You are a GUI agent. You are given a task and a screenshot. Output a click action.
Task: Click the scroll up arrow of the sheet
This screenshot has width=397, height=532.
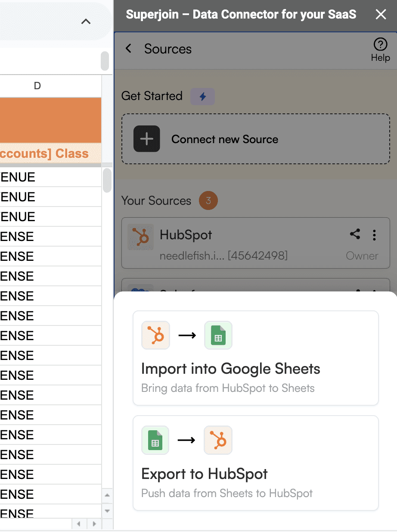pyautogui.click(x=107, y=495)
